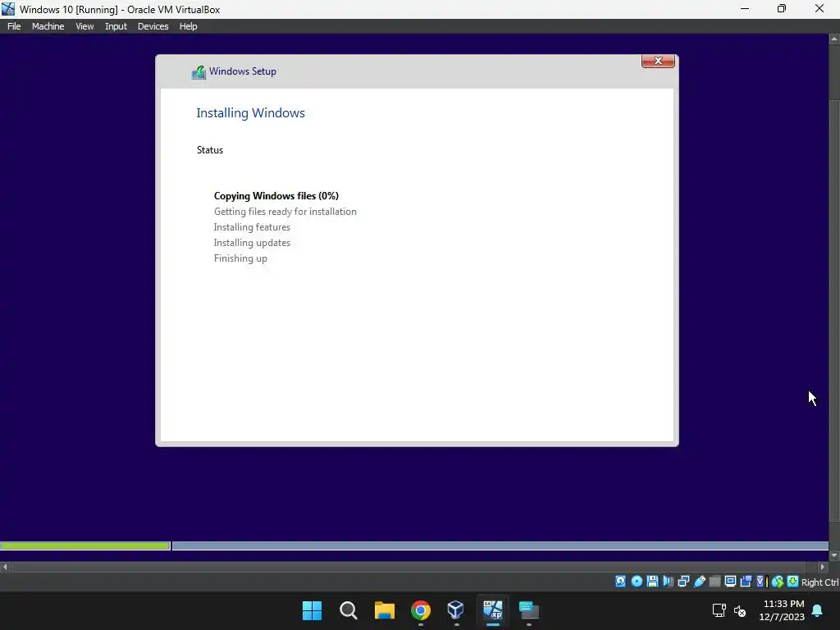Restore down the VirtualBox window
840x630 pixels.
pos(782,9)
